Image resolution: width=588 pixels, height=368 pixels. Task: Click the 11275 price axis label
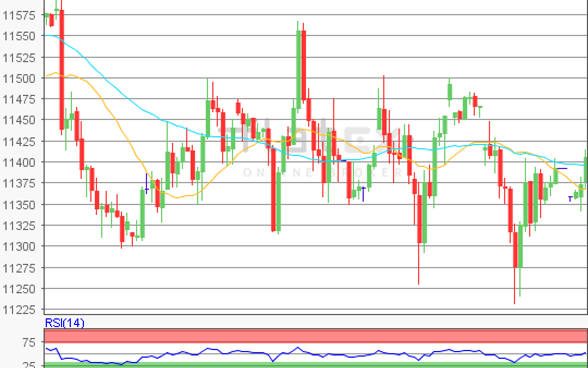click(19, 268)
